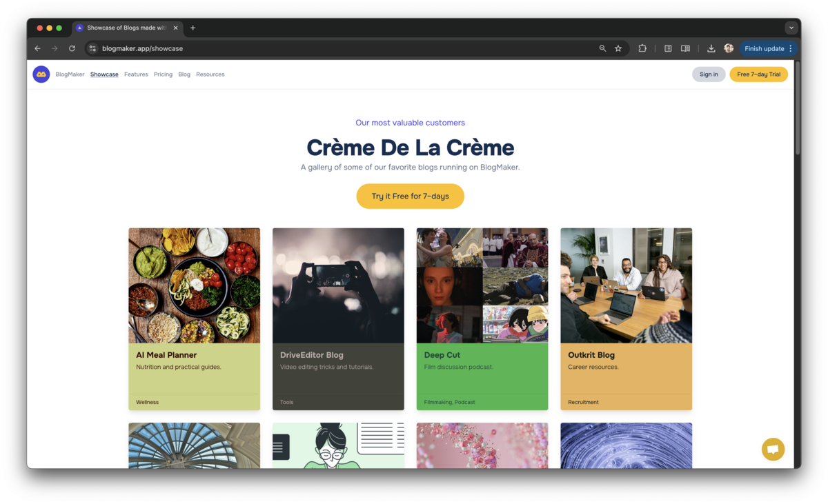
Task: Open the Pricing nav item
Action: pyautogui.click(x=163, y=74)
